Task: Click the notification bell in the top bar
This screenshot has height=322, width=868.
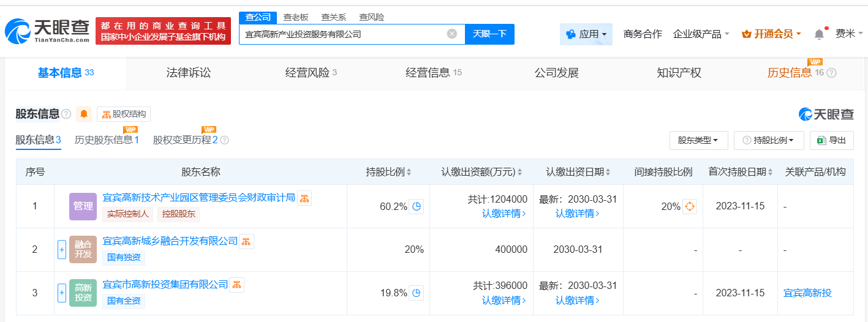Action: (819, 34)
